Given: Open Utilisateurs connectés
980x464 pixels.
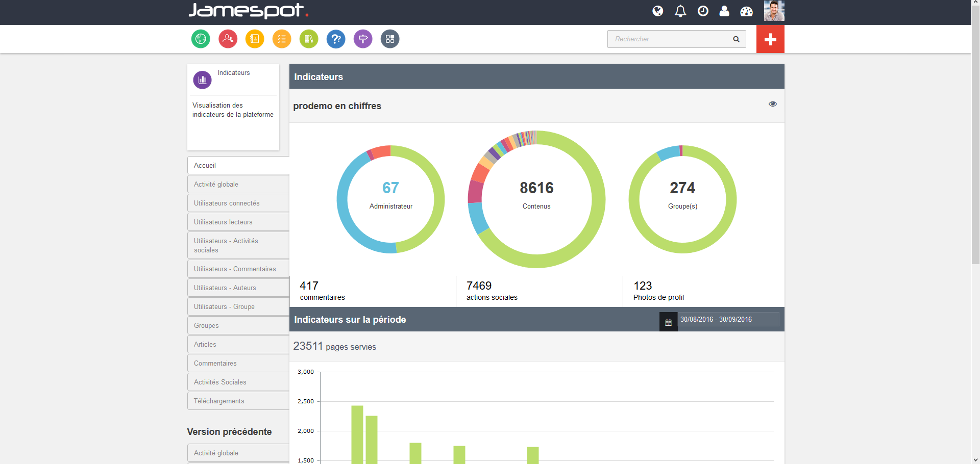Looking at the screenshot, I should [238, 203].
